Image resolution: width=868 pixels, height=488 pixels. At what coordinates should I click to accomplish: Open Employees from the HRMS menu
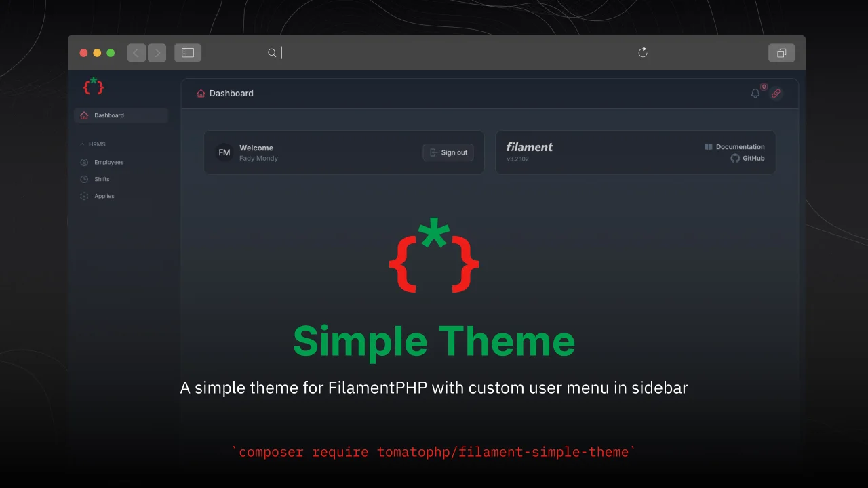pyautogui.click(x=109, y=162)
